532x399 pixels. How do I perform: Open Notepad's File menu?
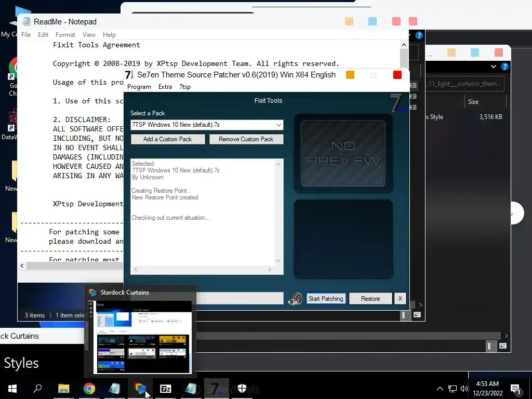26,35
